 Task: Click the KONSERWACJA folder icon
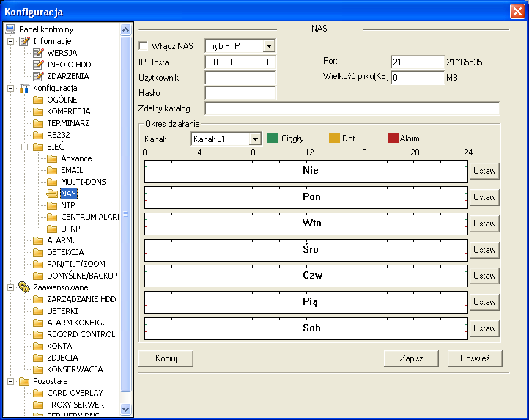(x=38, y=369)
